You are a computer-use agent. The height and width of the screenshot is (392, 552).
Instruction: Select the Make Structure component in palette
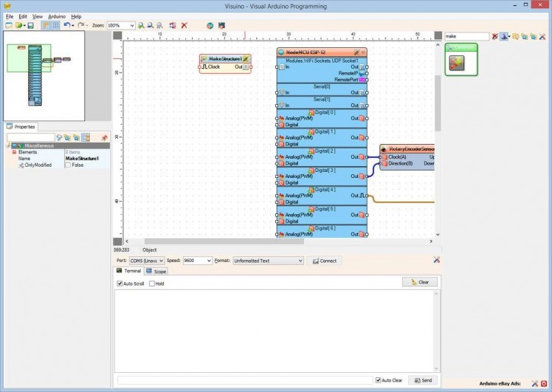point(457,63)
